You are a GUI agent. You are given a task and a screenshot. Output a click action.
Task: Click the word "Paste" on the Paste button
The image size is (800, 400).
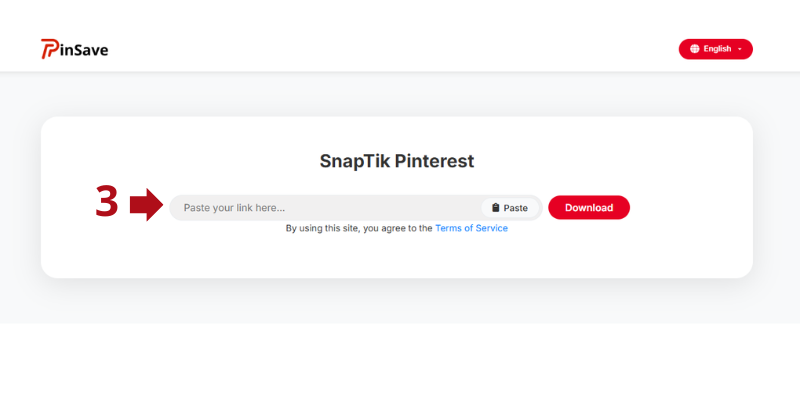coord(515,208)
